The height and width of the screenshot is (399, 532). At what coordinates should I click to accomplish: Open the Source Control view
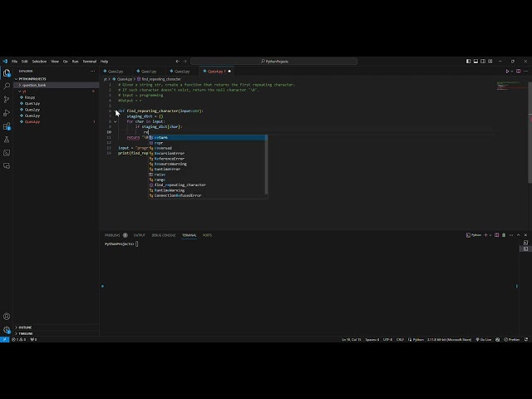tap(7, 100)
